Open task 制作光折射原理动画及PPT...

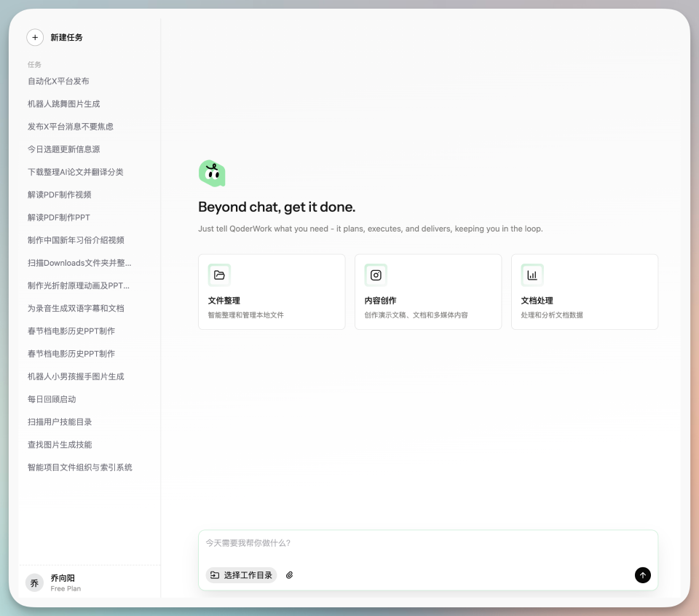point(79,285)
